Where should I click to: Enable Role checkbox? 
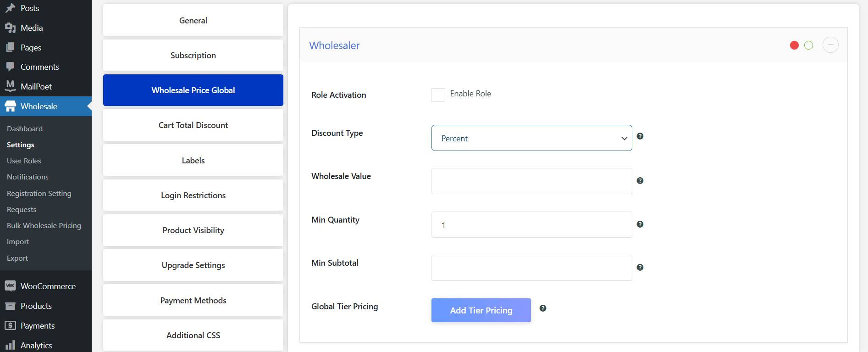(x=438, y=95)
